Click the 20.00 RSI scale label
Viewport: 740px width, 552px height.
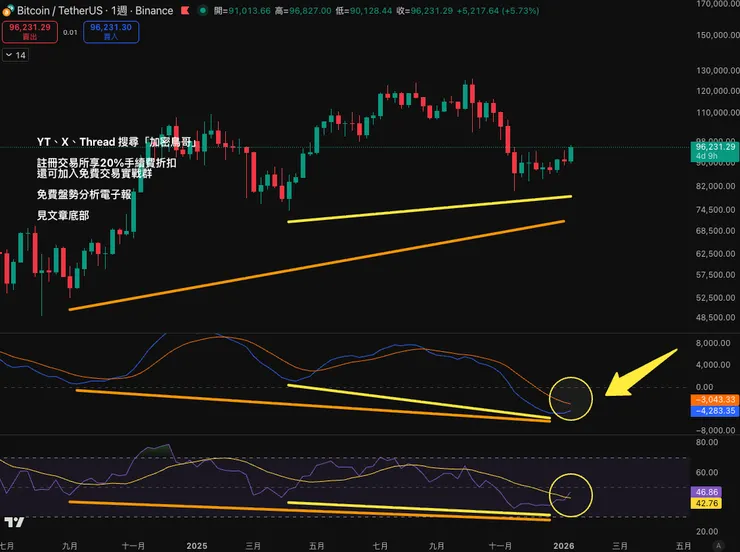pos(707,531)
